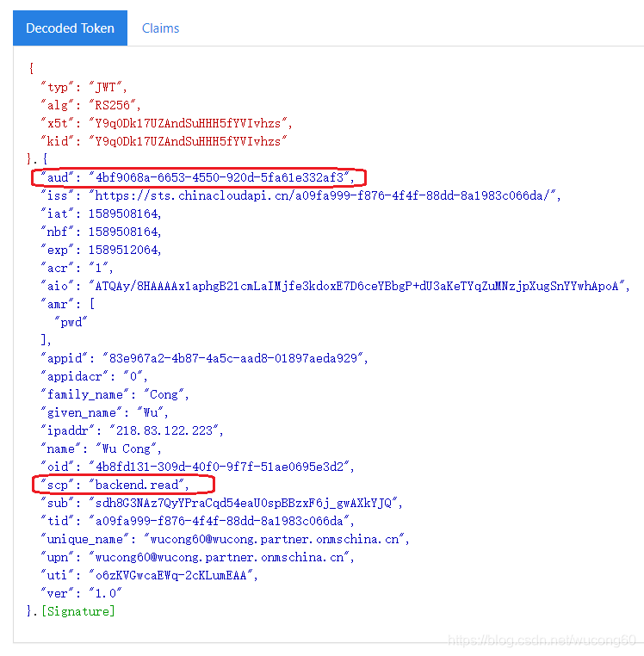Select the aio claim value string
644x656 pixels.
tap(357, 286)
